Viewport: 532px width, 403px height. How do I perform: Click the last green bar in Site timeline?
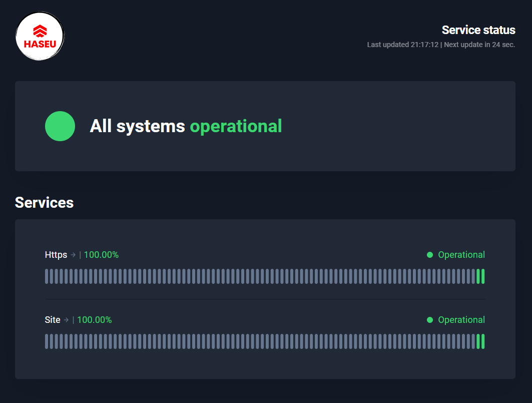[483, 341]
